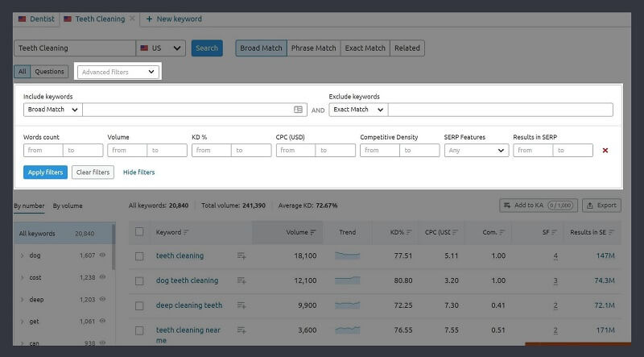The image size is (644, 357).
Task: Click CPC (USD) from field
Action: click(x=295, y=150)
